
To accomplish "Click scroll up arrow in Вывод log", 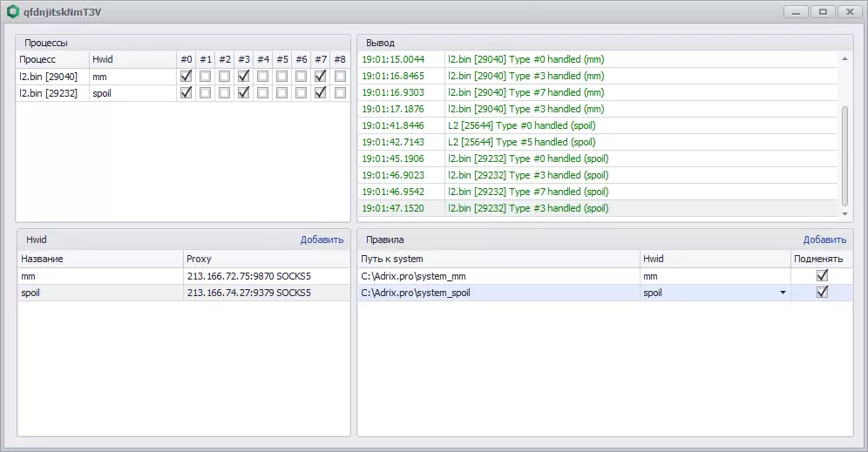I will point(844,58).
